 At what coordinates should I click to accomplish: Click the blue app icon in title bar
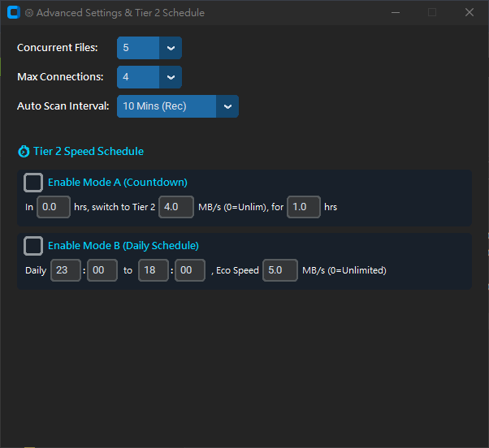tap(14, 12)
